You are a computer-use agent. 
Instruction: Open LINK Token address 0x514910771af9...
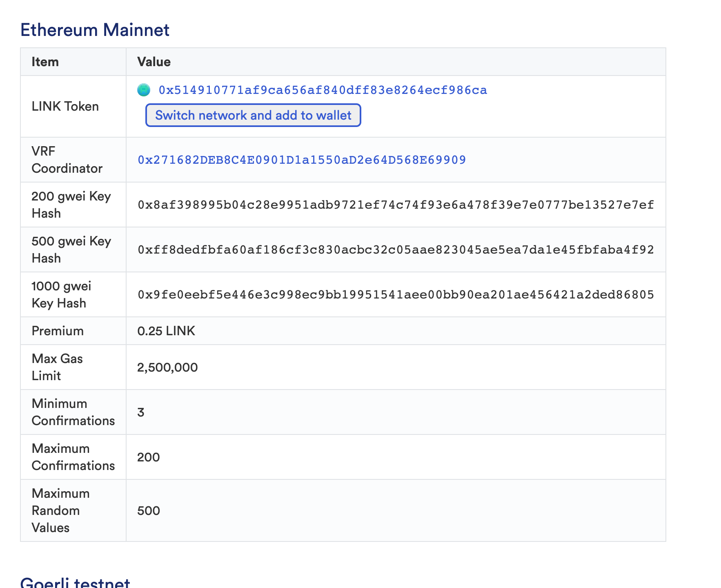tap(323, 90)
